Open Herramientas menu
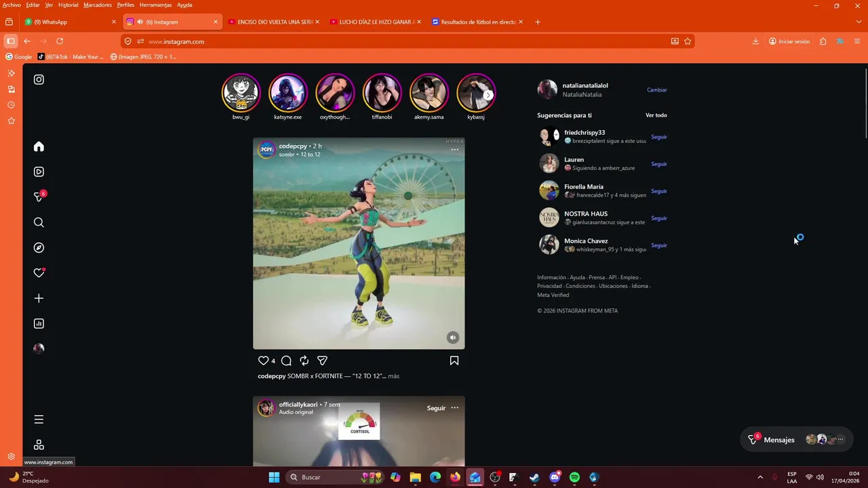Screen dimensions: 868x488 (155, 5)
